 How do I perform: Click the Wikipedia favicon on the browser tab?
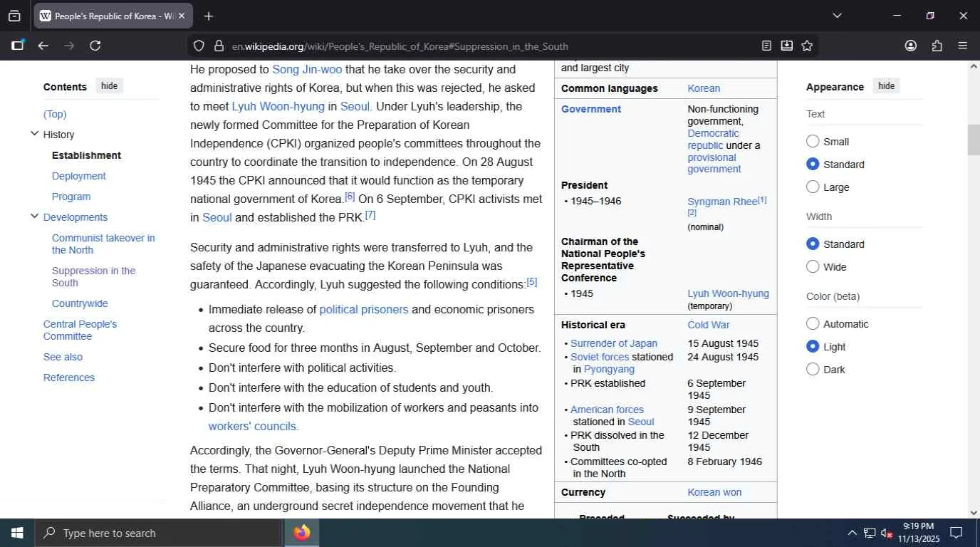click(46, 16)
